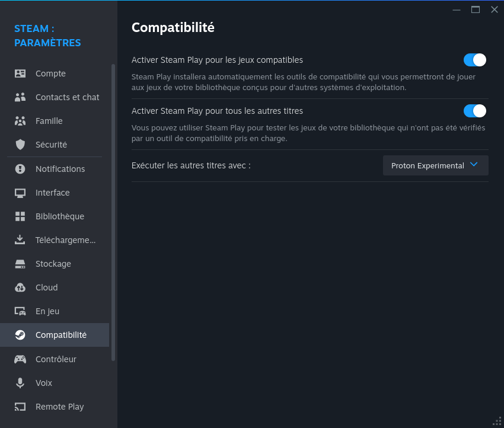Click the sidebar vertical scrollbar
This screenshot has width=504, height=428.
[113, 212]
